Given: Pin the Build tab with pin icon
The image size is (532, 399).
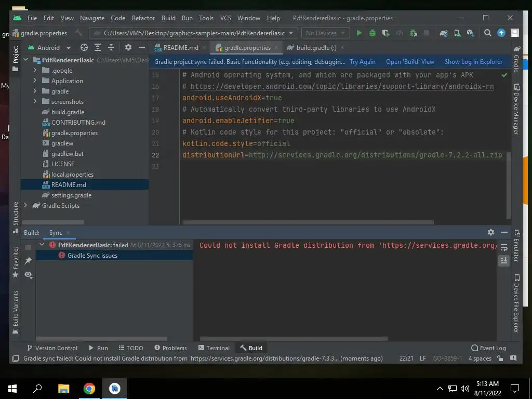Looking at the screenshot, I should point(28,261).
